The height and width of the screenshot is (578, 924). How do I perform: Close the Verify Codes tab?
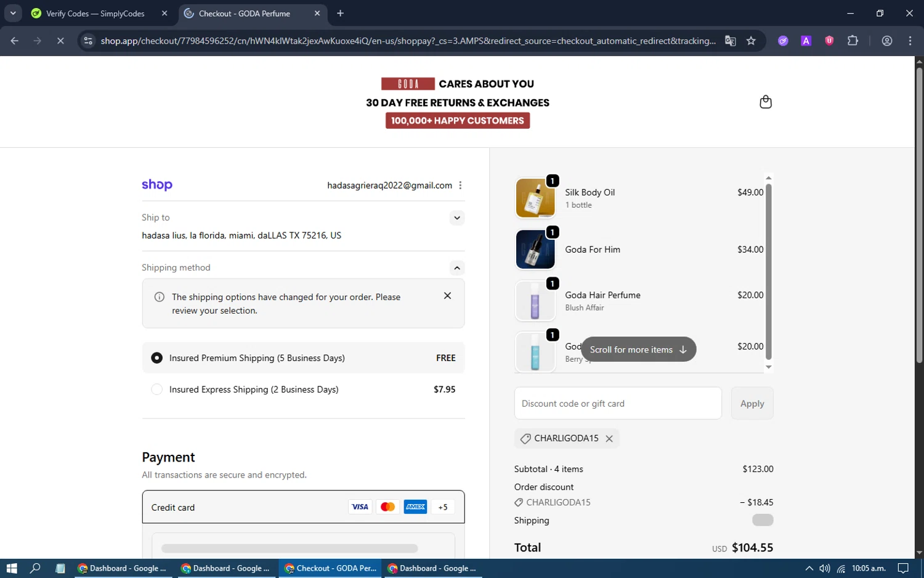[164, 13]
